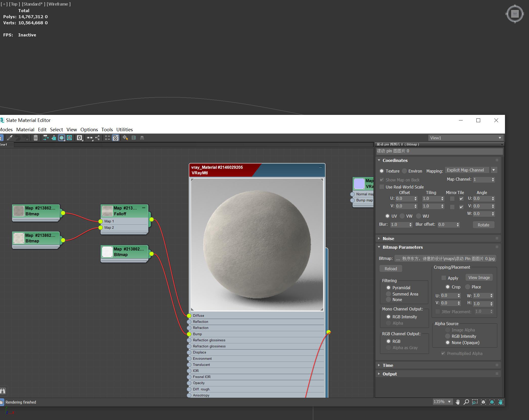The width and height of the screenshot is (529, 420).
Task: Click the Diffuse input socket on VRayMtl
Action: point(189,316)
